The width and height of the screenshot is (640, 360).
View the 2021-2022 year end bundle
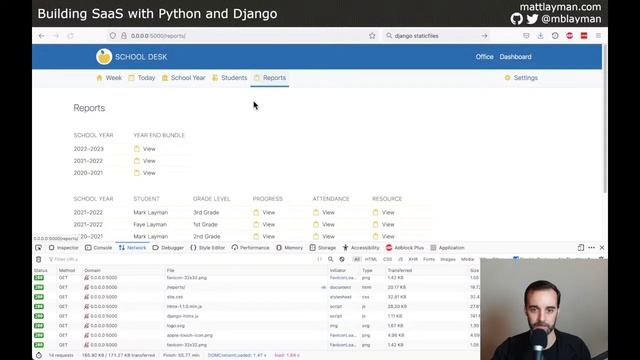145,161
